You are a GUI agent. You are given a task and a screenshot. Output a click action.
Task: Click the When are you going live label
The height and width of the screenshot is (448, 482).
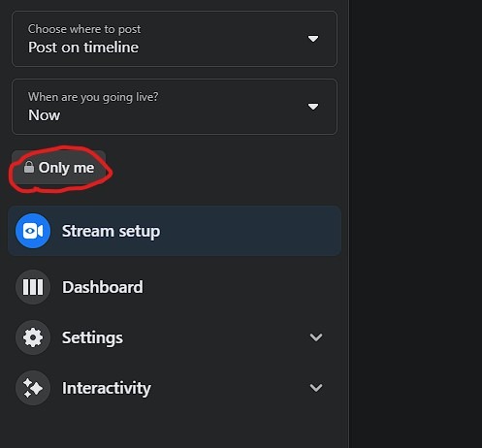93,97
